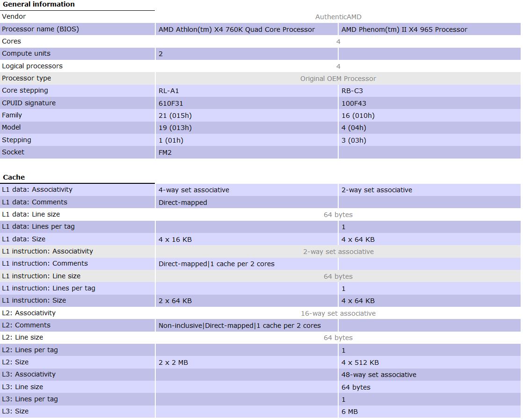Click the '100F43' CPUID signature value
The width and height of the screenshot is (523, 420).
[354, 103]
